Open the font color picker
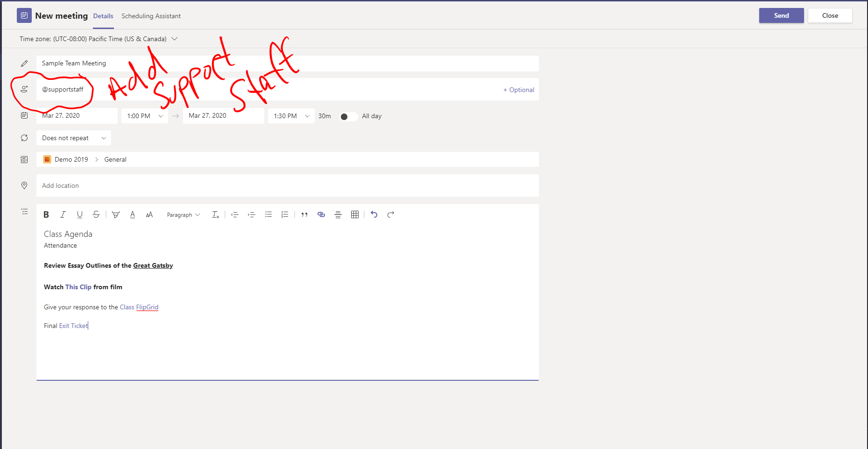 coord(133,214)
